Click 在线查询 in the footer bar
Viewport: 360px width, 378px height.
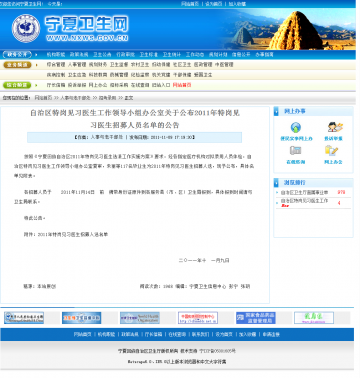click(177, 334)
